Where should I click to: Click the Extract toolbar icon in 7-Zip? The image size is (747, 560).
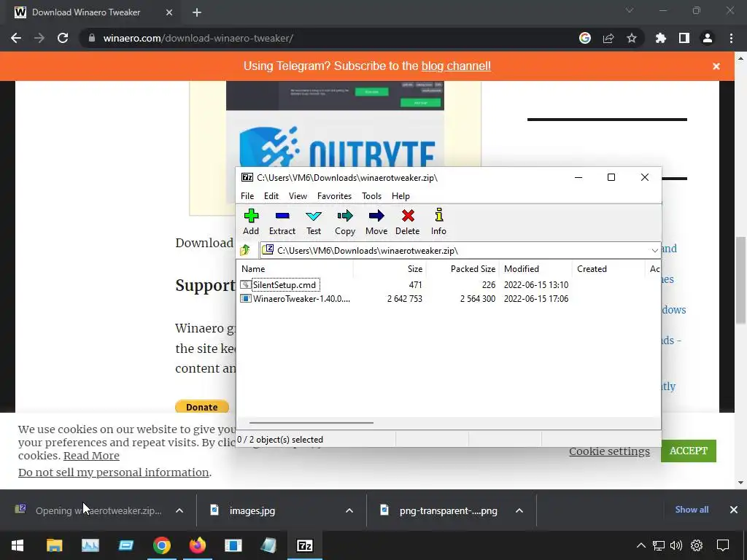pyautogui.click(x=282, y=222)
